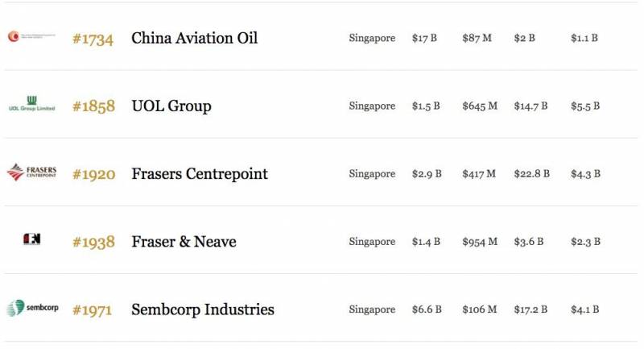Image resolution: width=644 pixels, height=349 pixels.
Task: Click the $22.8 B assets value
Action: click(531, 173)
